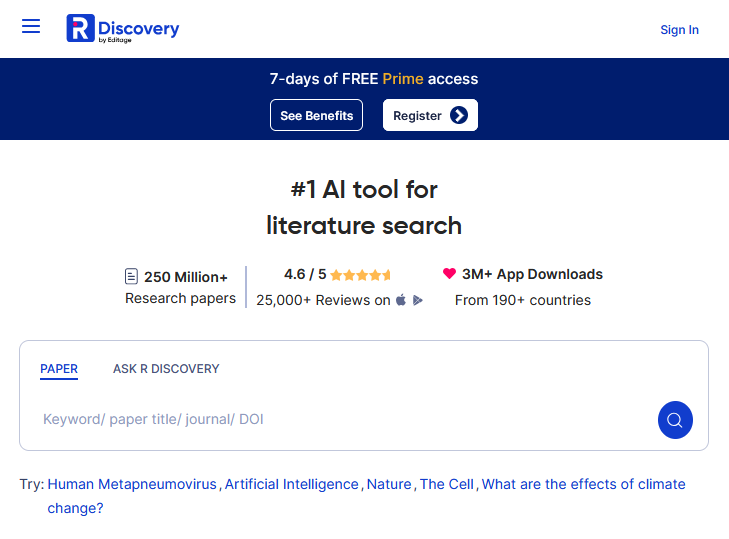729x539 pixels.
Task: Select the PAPER tab
Action: pos(59,369)
